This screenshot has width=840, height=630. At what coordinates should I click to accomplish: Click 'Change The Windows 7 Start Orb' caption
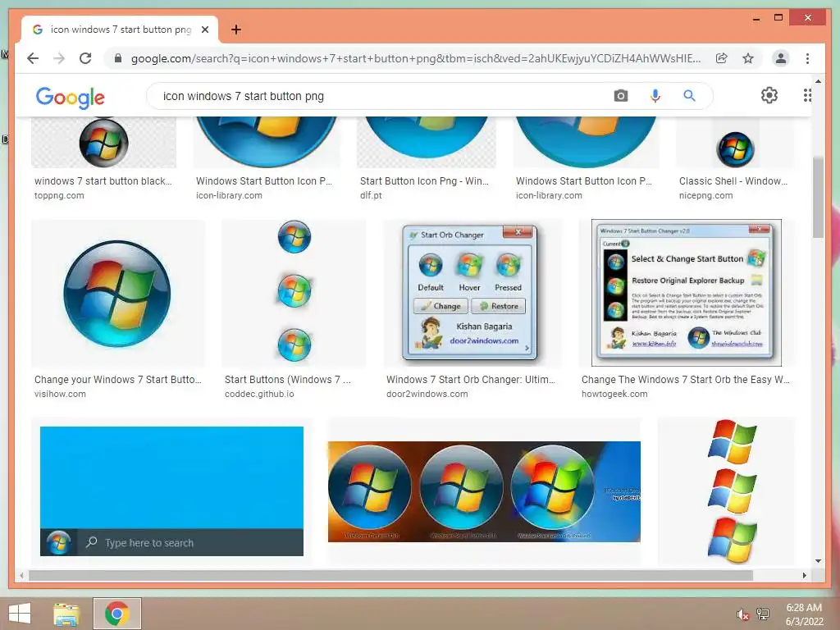685,379
